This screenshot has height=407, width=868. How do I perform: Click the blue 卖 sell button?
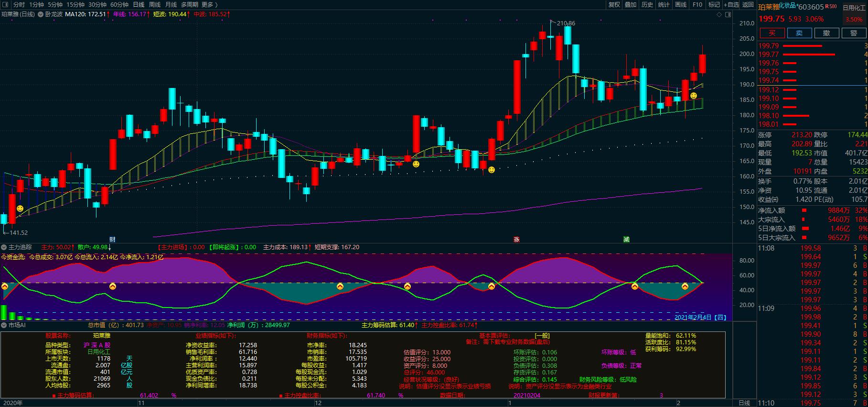799,33
